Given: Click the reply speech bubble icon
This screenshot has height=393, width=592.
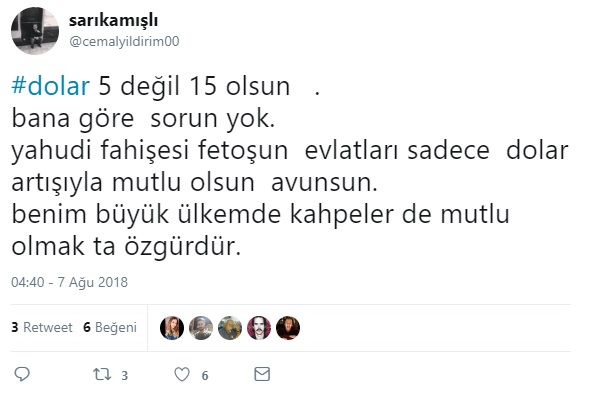Looking at the screenshot, I should (x=22, y=374).
